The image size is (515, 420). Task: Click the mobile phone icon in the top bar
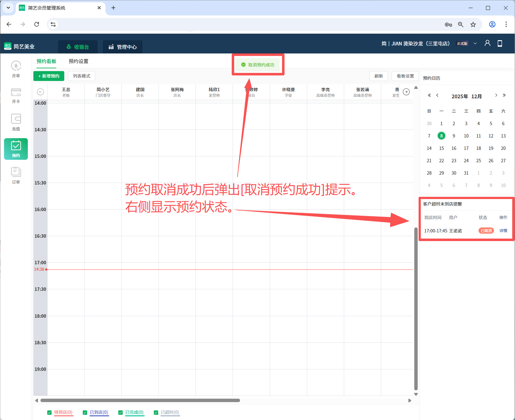(500, 43)
